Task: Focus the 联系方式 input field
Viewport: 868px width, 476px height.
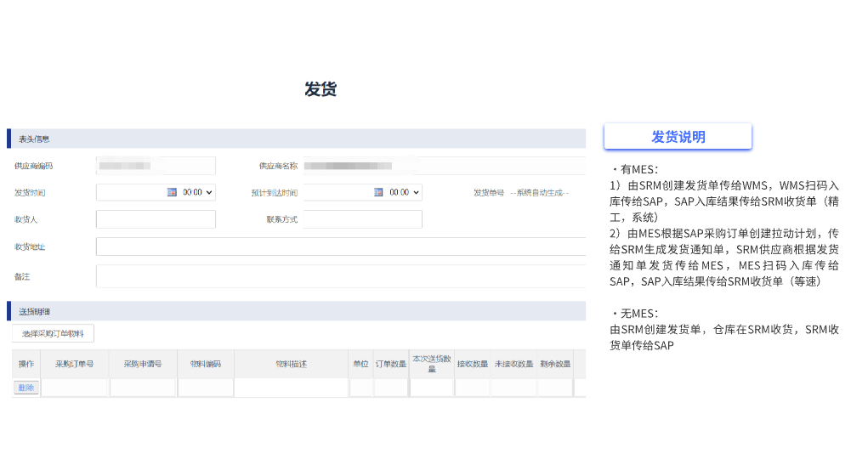Action: point(362,219)
